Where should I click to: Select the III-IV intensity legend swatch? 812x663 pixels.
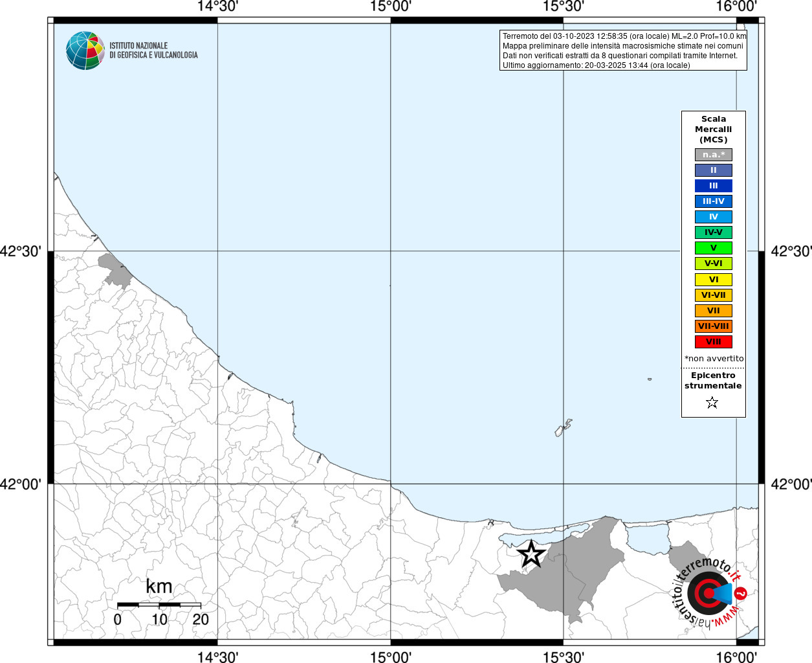(714, 201)
